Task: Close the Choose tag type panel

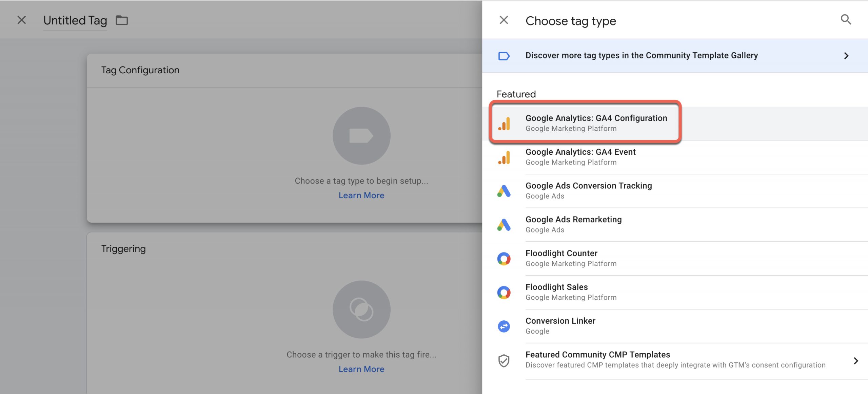Action: (504, 20)
